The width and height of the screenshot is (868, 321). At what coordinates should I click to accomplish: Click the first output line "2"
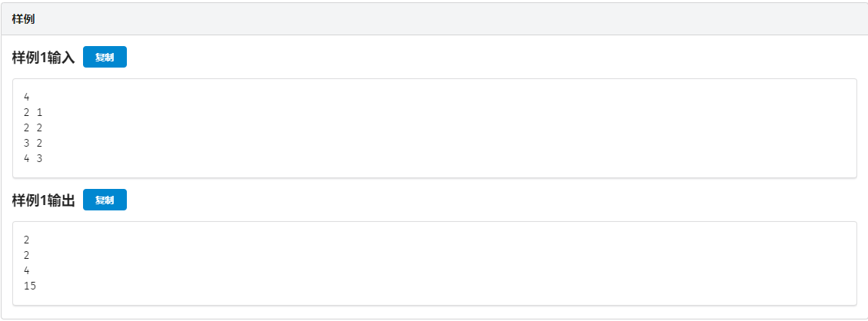(x=27, y=240)
